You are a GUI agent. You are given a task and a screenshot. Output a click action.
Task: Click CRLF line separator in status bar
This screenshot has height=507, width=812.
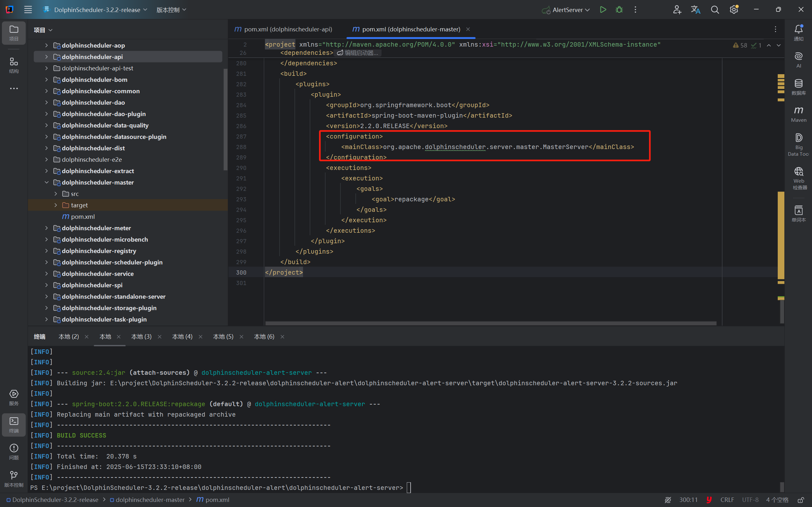(x=727, y=500)
